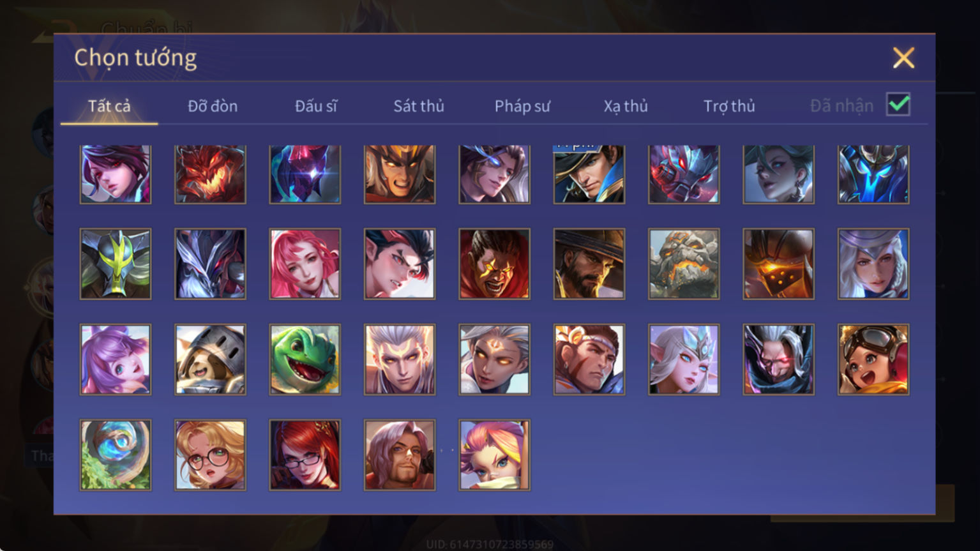980x551 pixels.
Task: Pick the red lava demon hero portrait
Action: point(210,174)
